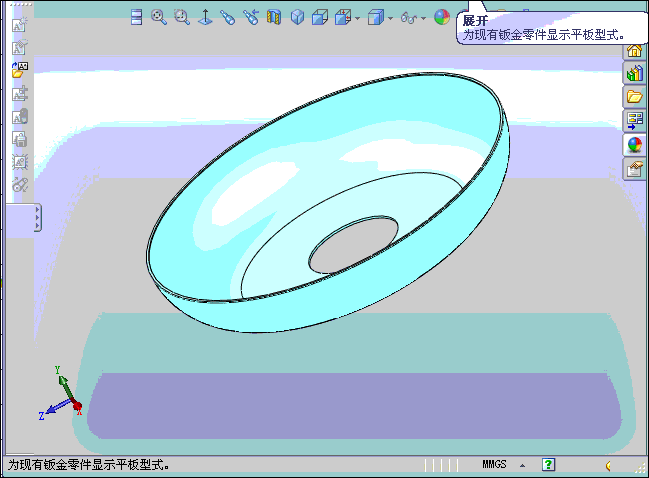Open the SolidWorks Resources home tab

point(634,50)
